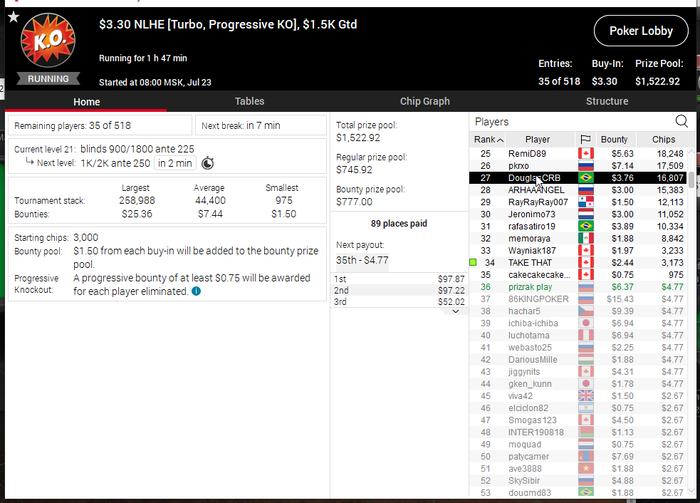This screenshot has height=503, width=700.
Task: Click bounty prize pool $777.00
Action: pyautogui.click(x=354, y=202)
